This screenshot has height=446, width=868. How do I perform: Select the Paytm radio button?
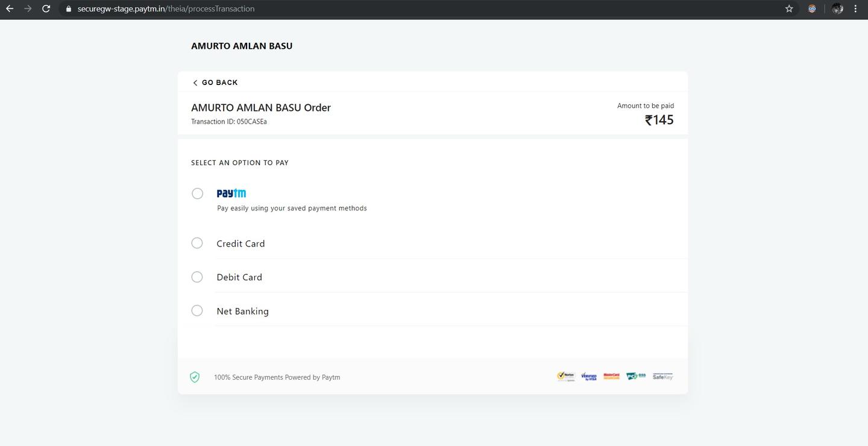coord(197,193)
